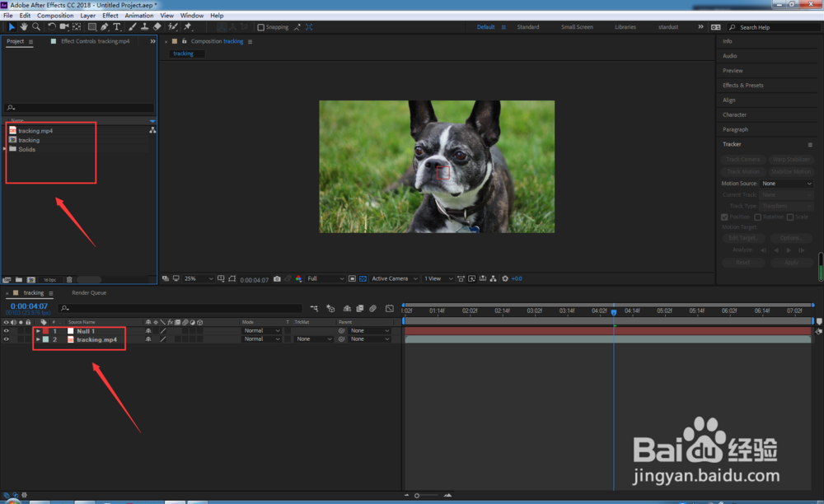824x504 pixels.
Task: Toggle Transparency Grid in viewer
Action: point(363,279)
